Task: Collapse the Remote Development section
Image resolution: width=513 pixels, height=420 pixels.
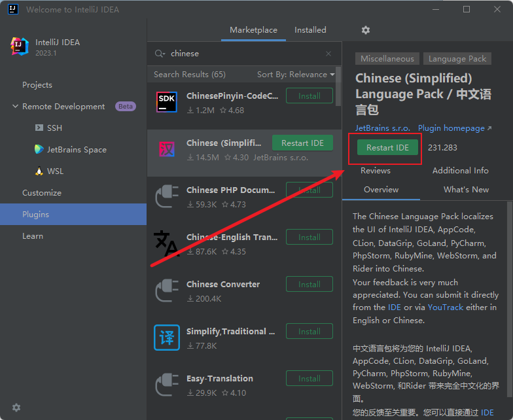Action: tap(15, 106)
